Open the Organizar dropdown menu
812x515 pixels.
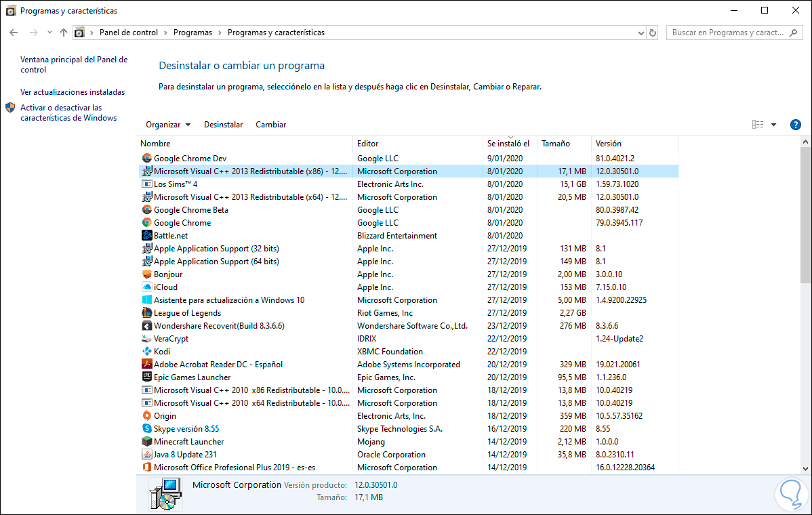point(168,125)
